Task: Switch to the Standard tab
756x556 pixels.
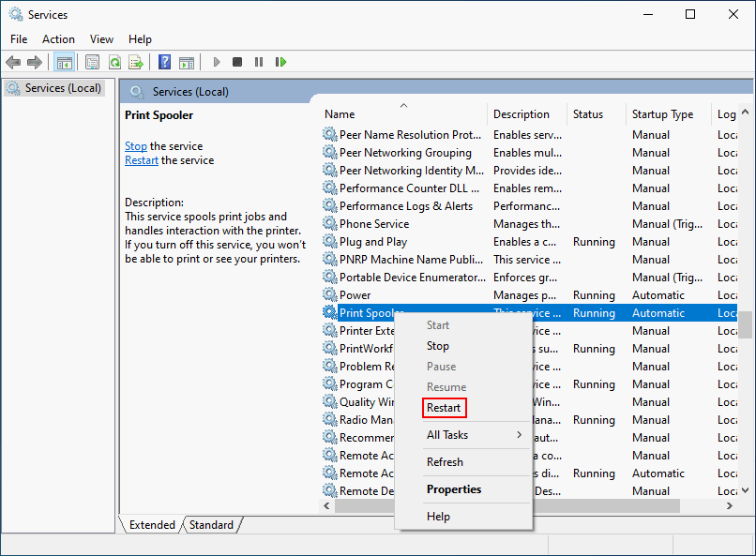Action: click(x=211, y=525)
